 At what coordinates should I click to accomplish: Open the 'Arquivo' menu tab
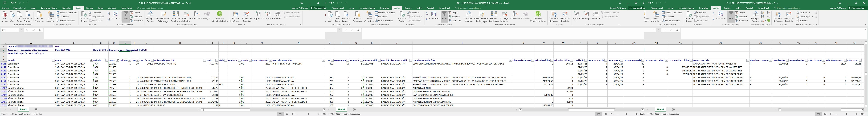pyautogui.click(x=5, y=8)
